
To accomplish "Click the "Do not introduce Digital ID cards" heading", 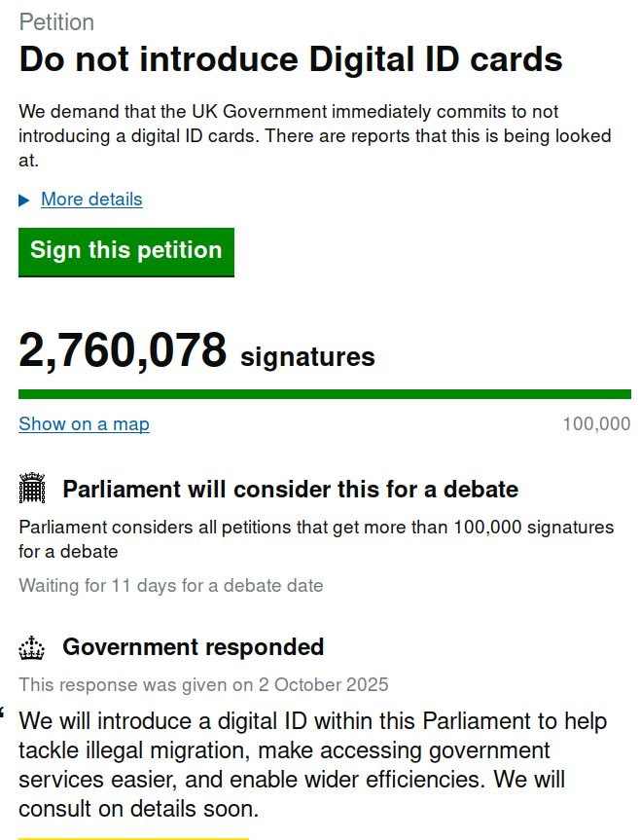I will click(291, 59).
